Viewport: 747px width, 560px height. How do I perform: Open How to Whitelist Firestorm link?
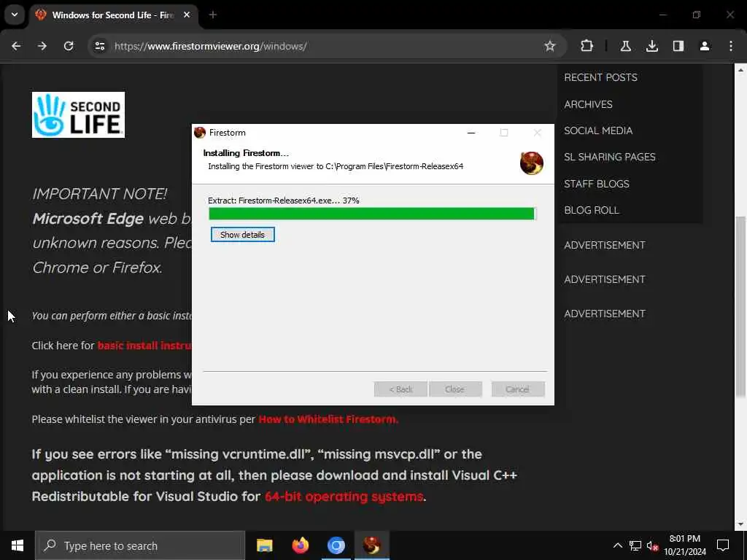[328, 419]
